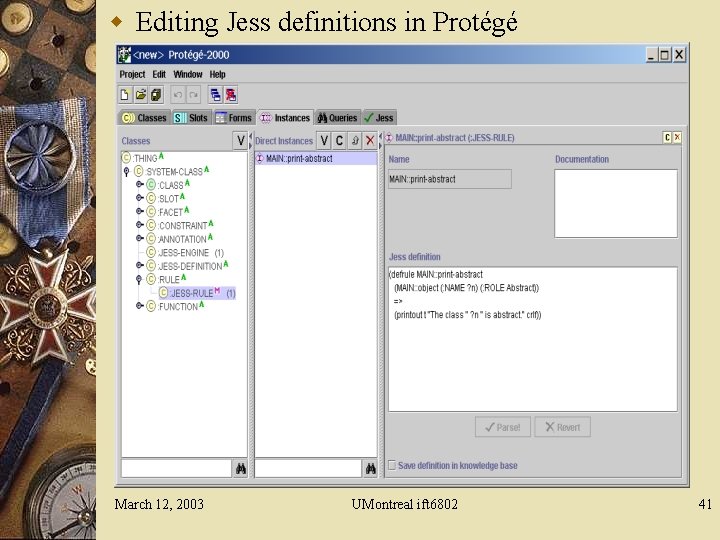Switch to the Queries tab

[338, 118]
